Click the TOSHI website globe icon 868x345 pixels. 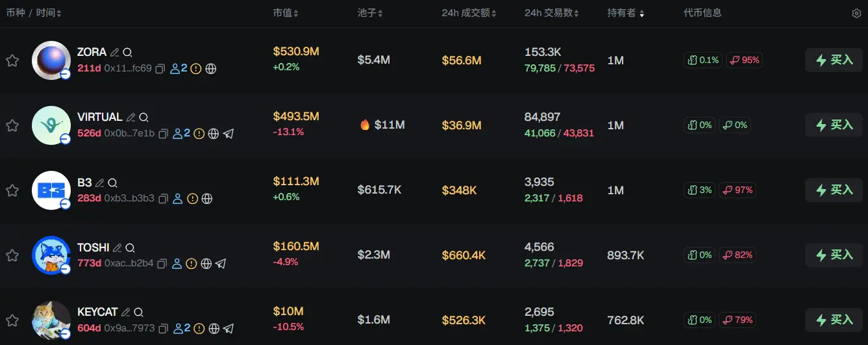206,263
